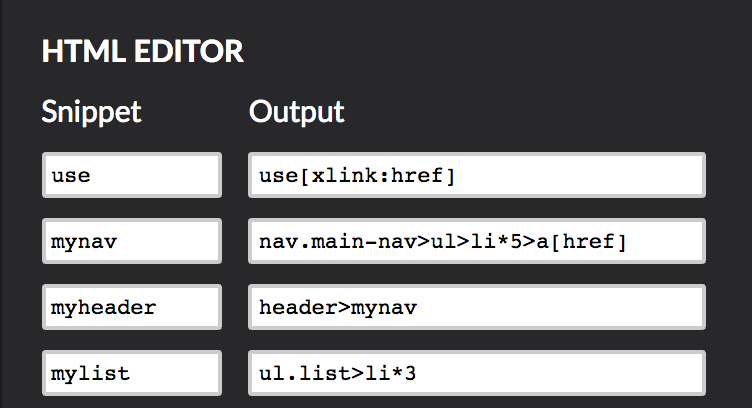Screen dimensions: 752x408
Task: Activate the third row's snippet name box
Action: [x=132, y=307]
